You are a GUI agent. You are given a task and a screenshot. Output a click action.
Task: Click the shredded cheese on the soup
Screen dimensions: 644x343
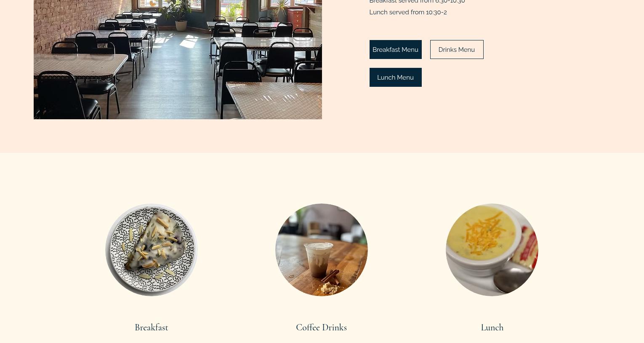pyautogui.click(x=486, y=234)
